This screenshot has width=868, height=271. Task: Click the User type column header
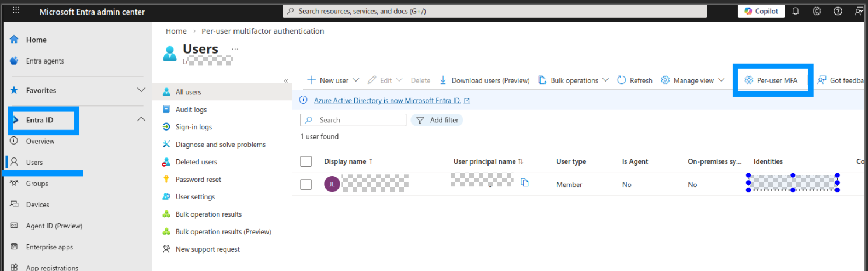(x=571, y=161)
